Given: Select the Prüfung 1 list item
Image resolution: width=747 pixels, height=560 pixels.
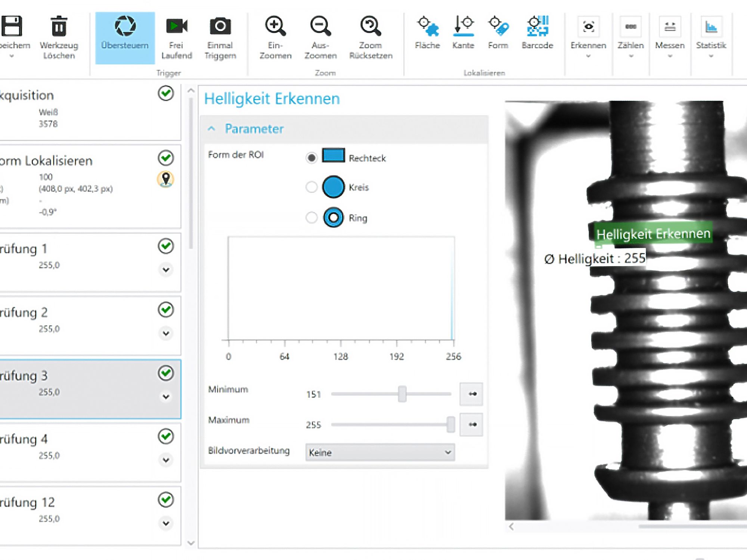Looking at the screenshot, I should click(x=90, y=262).
